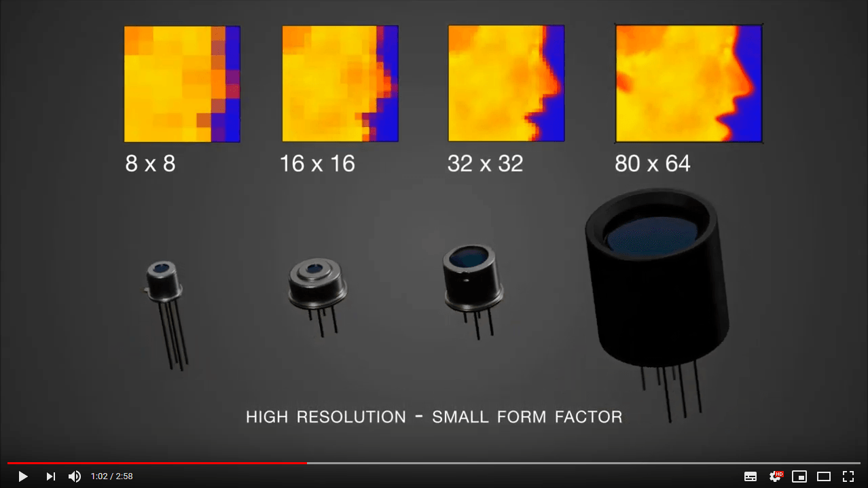The height and width of the screenshot is (488, 868).
Task: Click the "8 x 8" label
Action: pyautogui.click(x=150, y=163)
